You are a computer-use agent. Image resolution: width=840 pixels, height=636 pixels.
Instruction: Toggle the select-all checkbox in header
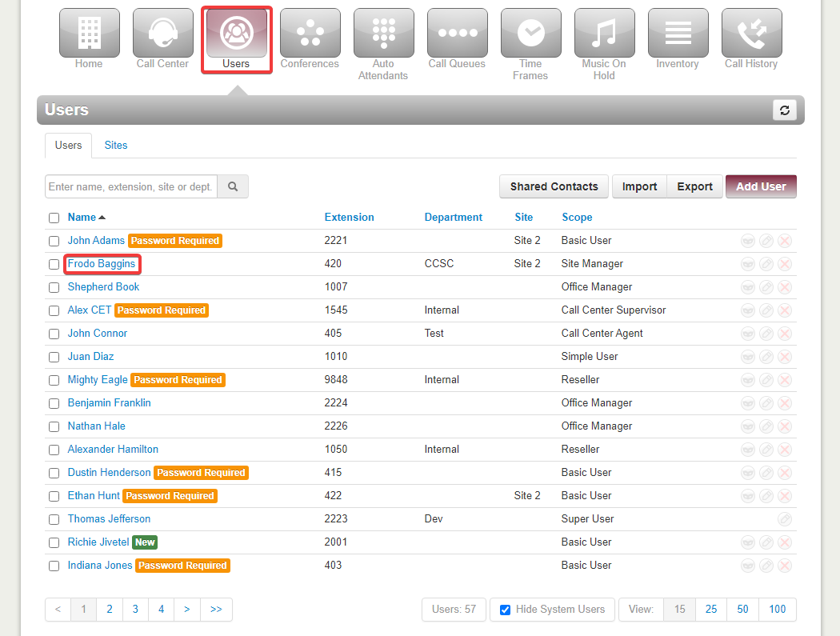[x=54, y=218]
